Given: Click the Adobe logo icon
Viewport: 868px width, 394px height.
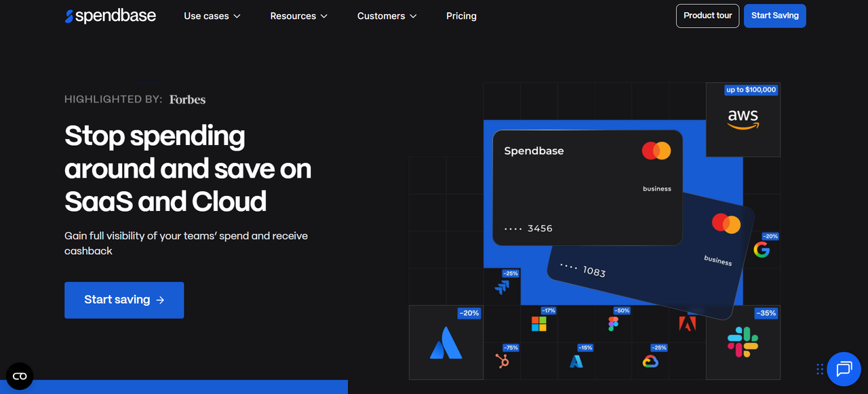Looking at the screenshot, I should pyautogui.click(x=687, y=324).
